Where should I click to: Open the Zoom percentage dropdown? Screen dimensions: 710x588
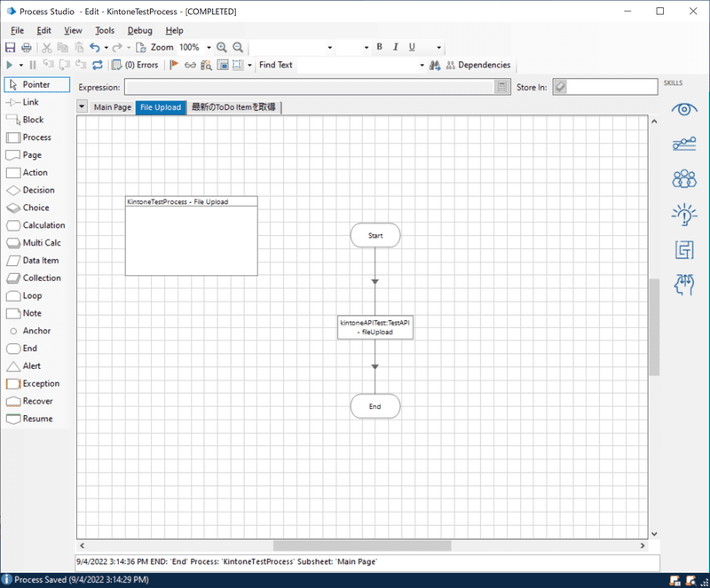[209, 47]
